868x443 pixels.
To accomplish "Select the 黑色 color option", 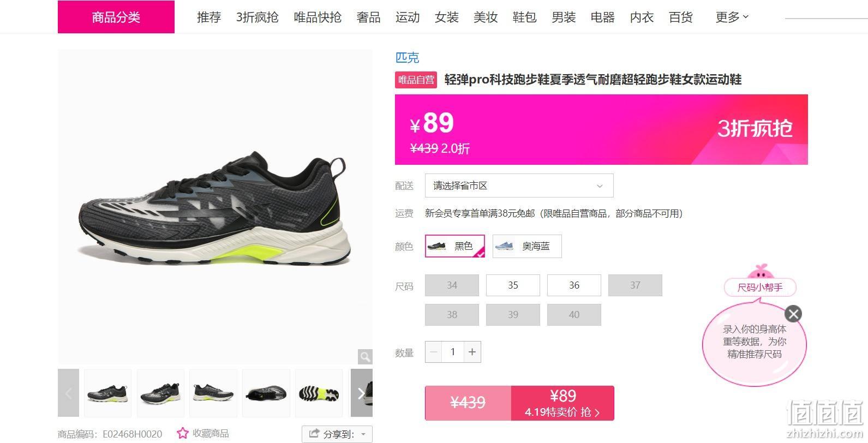I will point(455,246).
